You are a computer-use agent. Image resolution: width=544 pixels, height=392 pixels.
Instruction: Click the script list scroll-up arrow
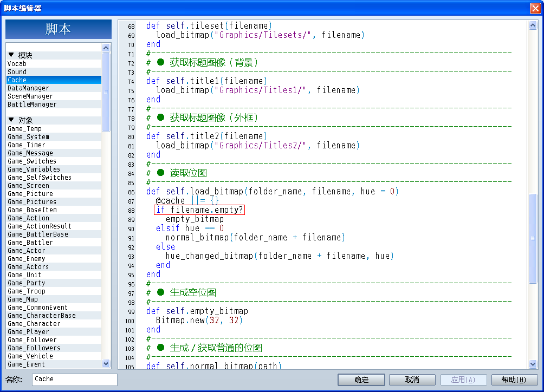[106, 48]
